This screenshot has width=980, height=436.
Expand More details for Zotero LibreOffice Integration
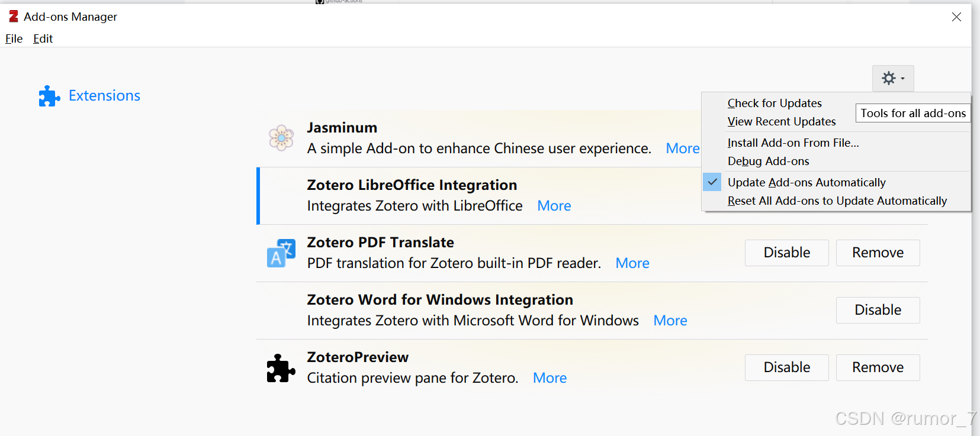click(554, 206)
